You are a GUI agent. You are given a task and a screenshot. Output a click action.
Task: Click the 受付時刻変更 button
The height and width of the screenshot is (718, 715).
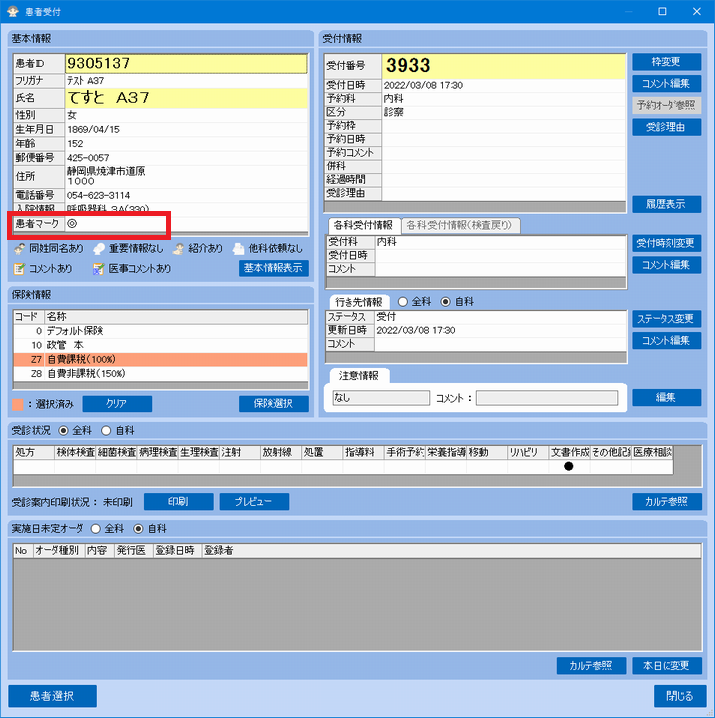tap(666, 243)
